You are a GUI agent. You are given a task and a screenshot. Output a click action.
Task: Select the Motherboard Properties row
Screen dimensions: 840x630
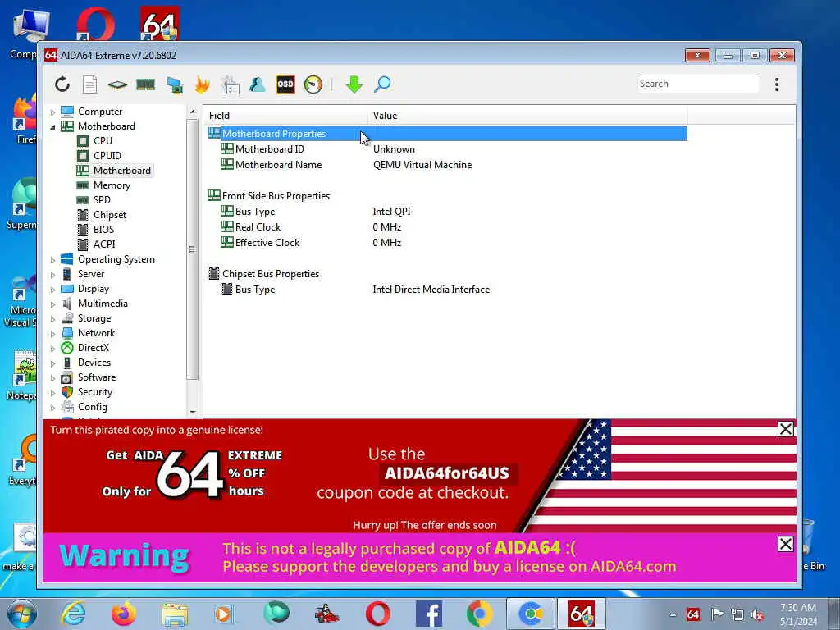tap(447, 134)
